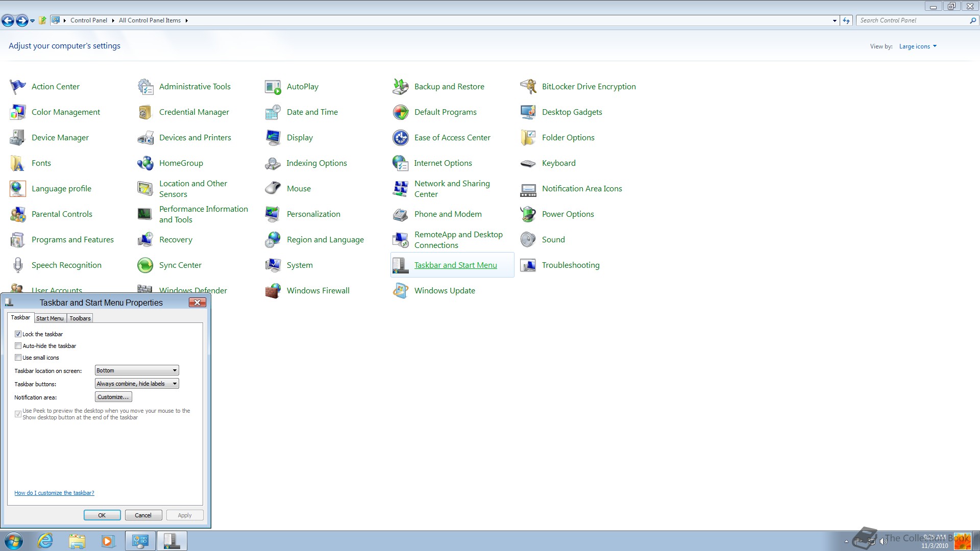Viewport: 980px width, 551px height.
Task: Switch to the Start Menu tab
Action: tap(50, 318)
